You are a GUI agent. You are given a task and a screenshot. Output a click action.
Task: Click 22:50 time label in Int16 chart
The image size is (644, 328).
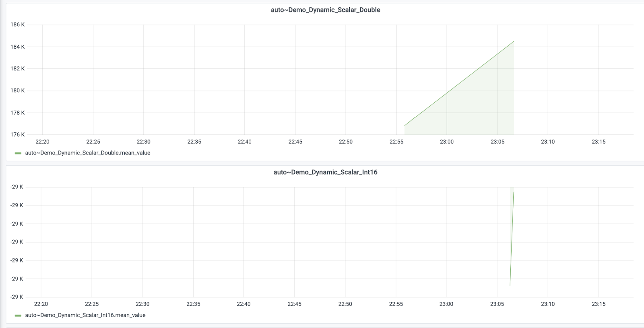345,304
